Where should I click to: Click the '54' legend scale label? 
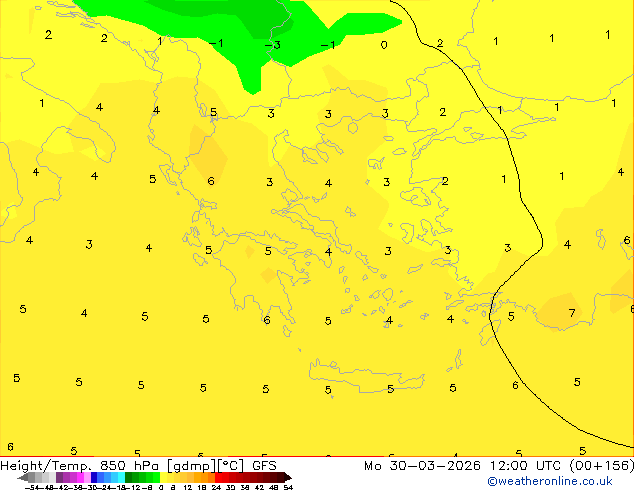(x=288, y=487)
